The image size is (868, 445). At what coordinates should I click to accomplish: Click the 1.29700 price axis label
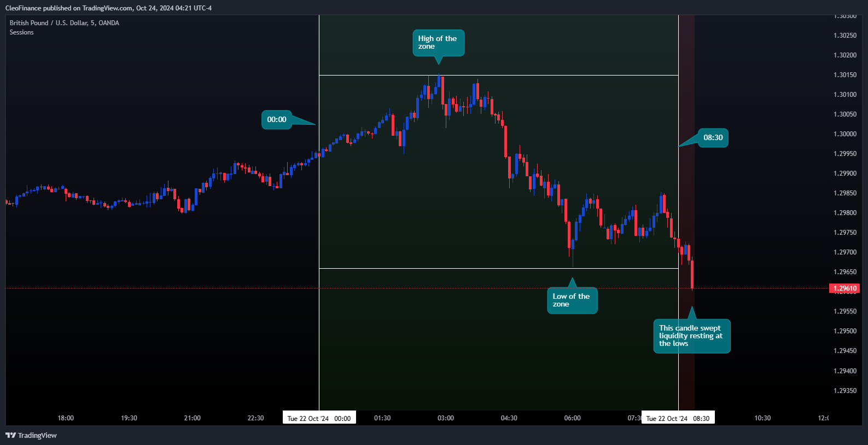845,252
